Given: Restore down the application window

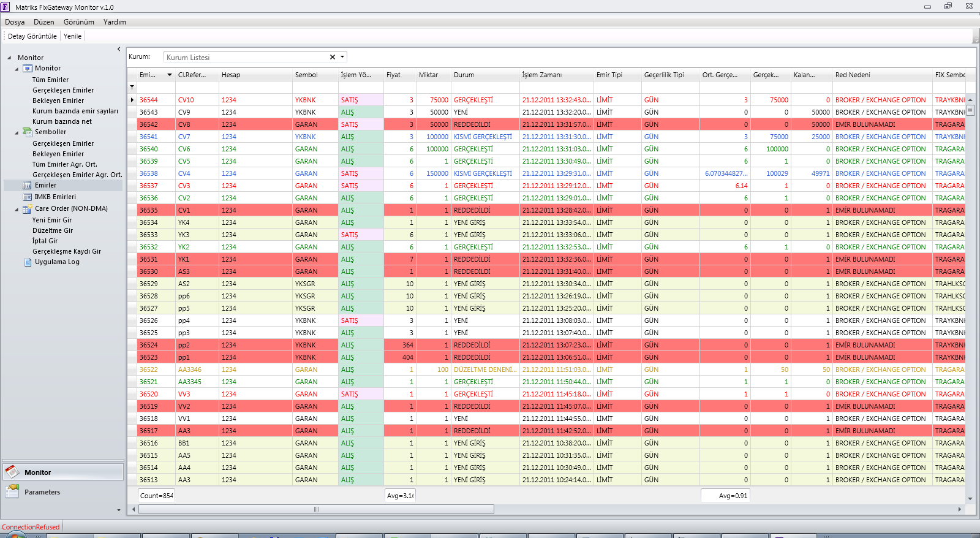Looking at the screenshot, I should tap(948, 6).
